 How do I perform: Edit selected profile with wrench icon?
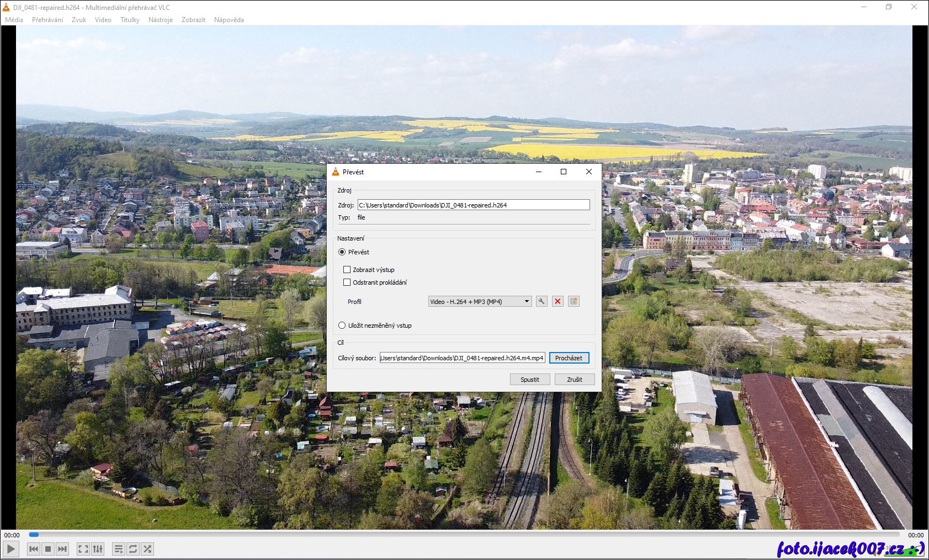click(x=542, y=301)
